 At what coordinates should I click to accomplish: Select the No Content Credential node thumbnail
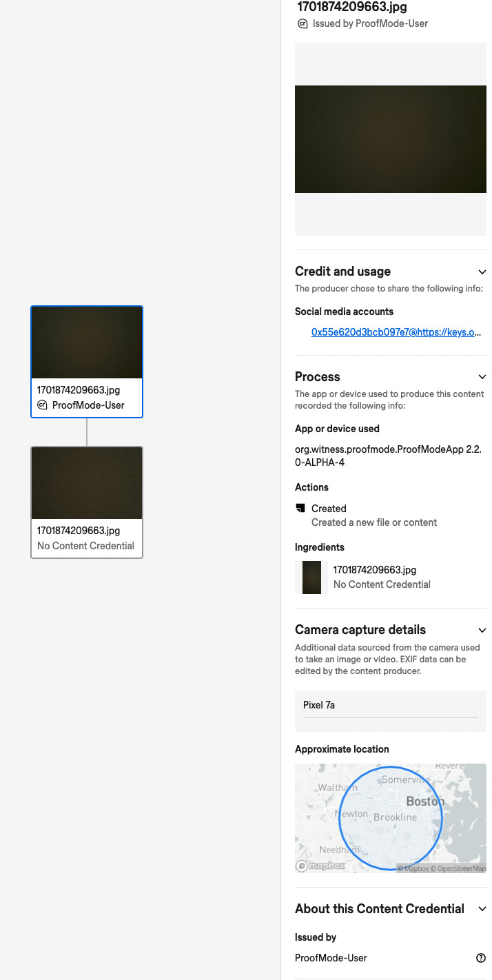87,483
